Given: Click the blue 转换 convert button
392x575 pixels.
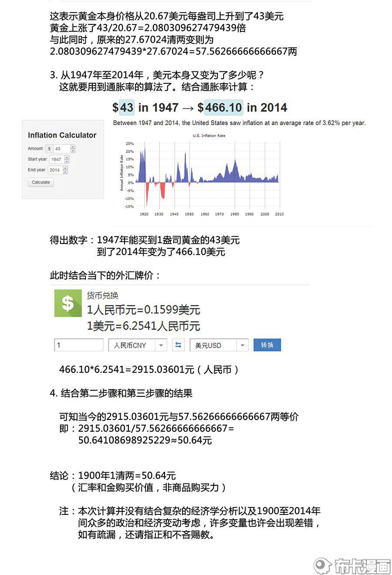Looking at the screenshot, I should 267,345.
